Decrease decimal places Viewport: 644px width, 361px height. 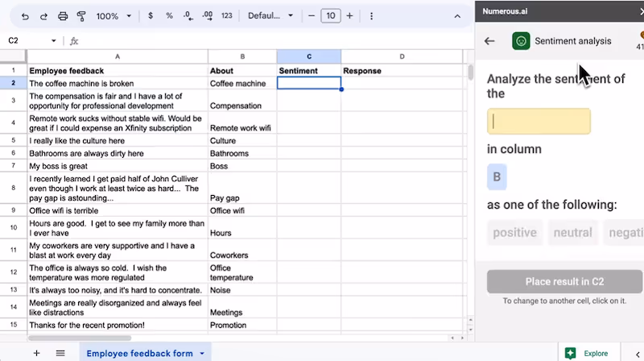[x=188, y=15]
